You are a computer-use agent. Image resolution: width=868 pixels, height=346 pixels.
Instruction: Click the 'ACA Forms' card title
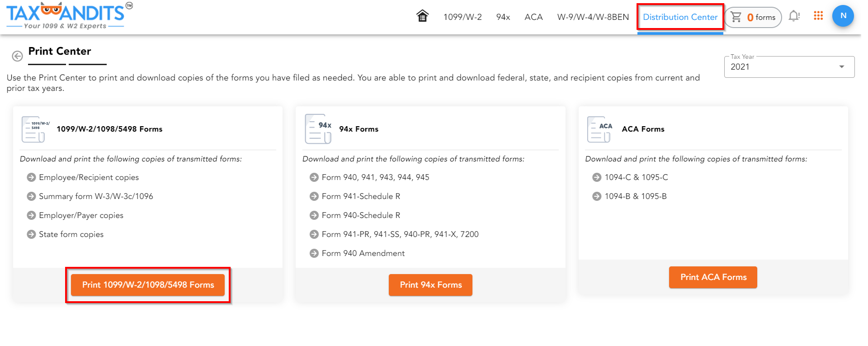[x=643, y=129]
